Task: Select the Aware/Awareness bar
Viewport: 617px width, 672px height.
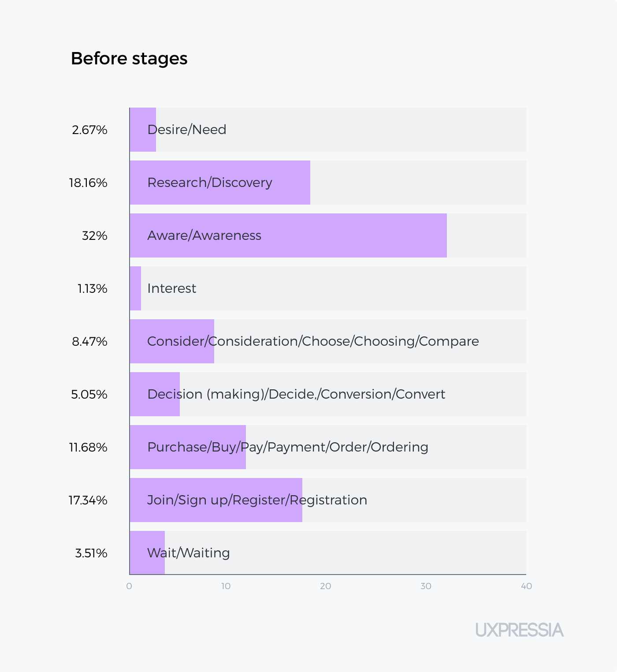Action: tap(288, 235)
